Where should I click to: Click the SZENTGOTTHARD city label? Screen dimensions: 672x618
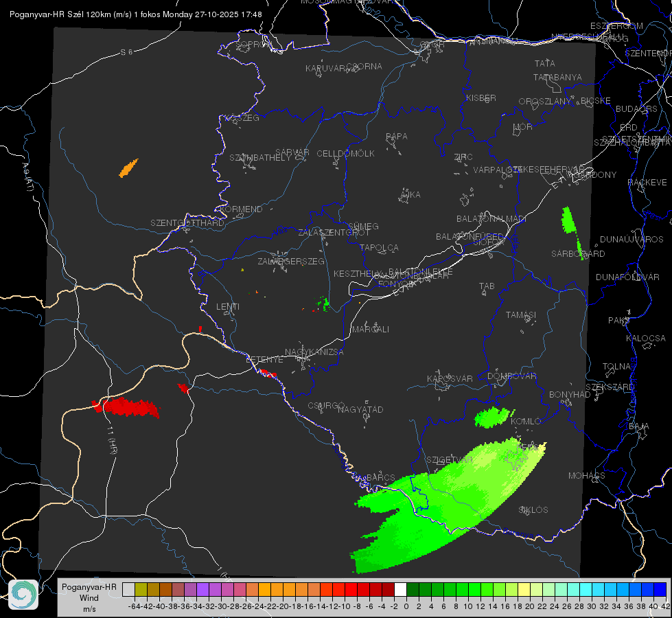point(187,223)
